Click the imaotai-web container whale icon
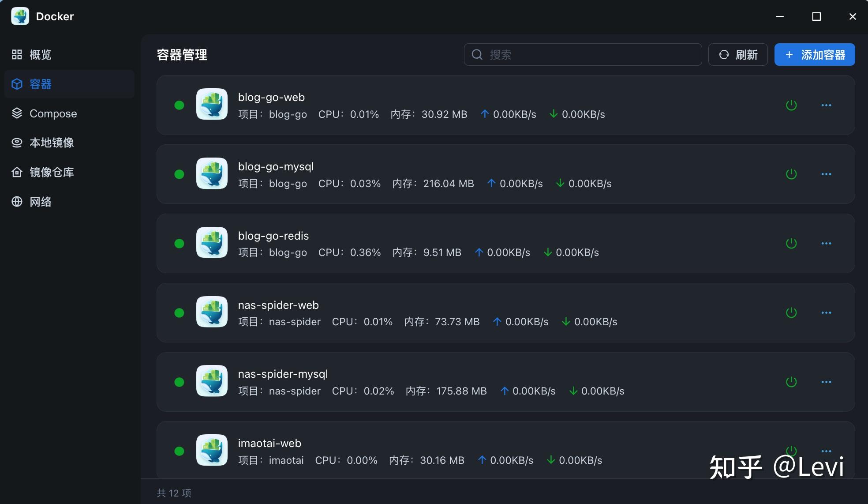The width and height of the screenshot is (868, 504). [212, 450]
